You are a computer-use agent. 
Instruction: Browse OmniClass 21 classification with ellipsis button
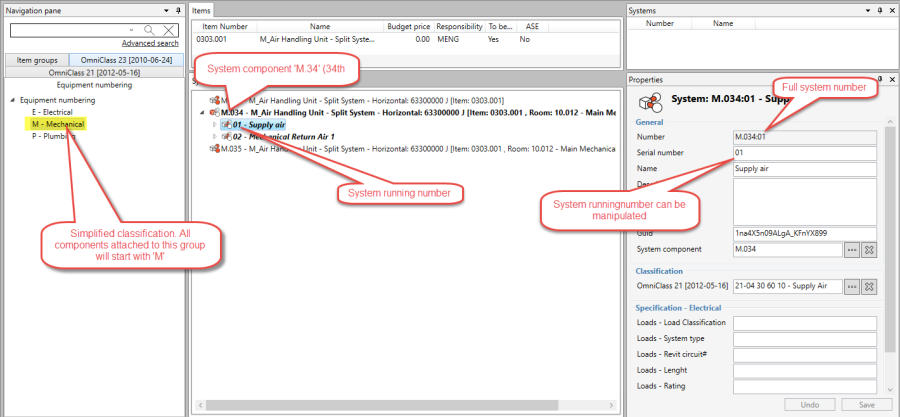pyautogui.click(x=852, y=286)
